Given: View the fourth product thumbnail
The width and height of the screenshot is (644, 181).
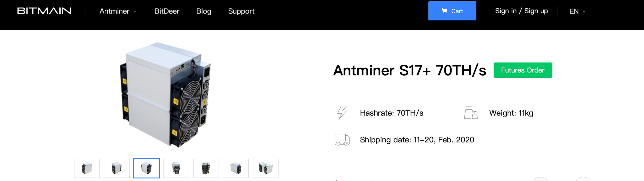Looking at the screenshot, I should coord(176,168).
